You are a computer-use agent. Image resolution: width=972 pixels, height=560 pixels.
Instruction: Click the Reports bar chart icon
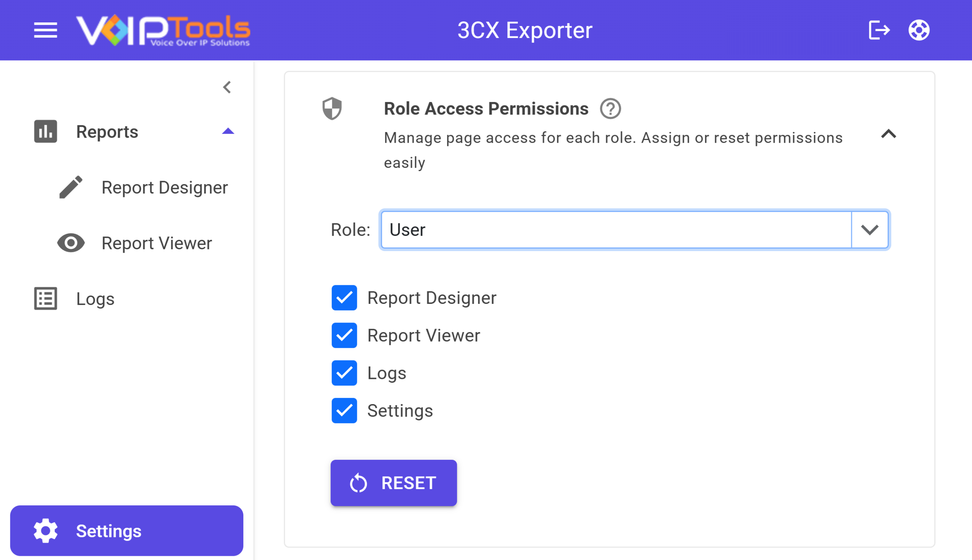coord(46,132)
